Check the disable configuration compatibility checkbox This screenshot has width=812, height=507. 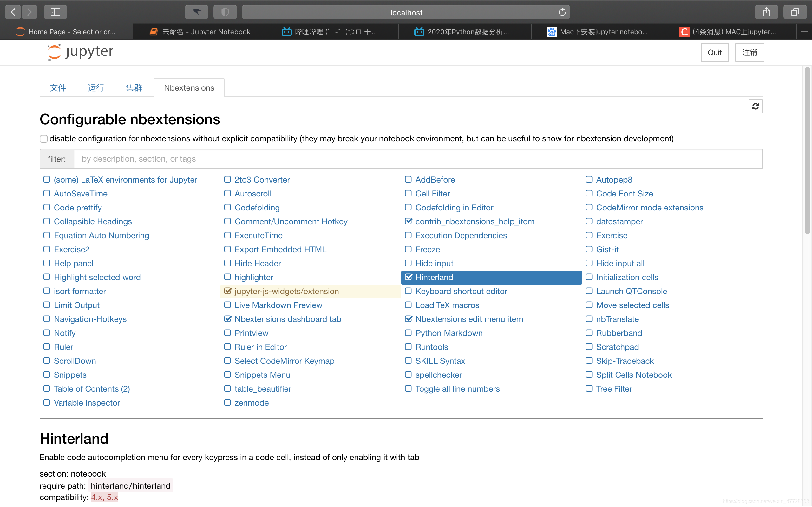click(44, 139)
